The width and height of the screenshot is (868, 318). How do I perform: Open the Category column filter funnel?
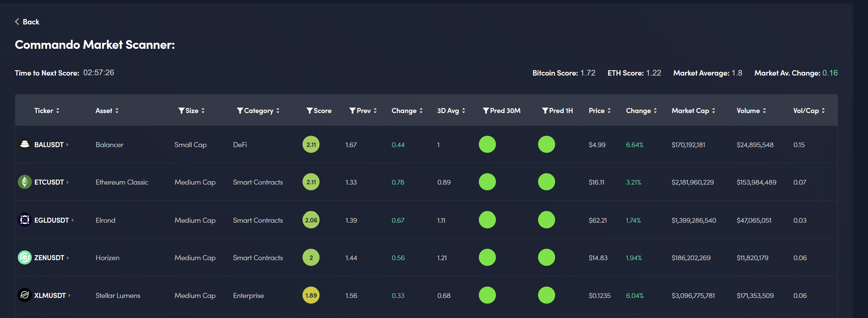[x=240, y=111]
